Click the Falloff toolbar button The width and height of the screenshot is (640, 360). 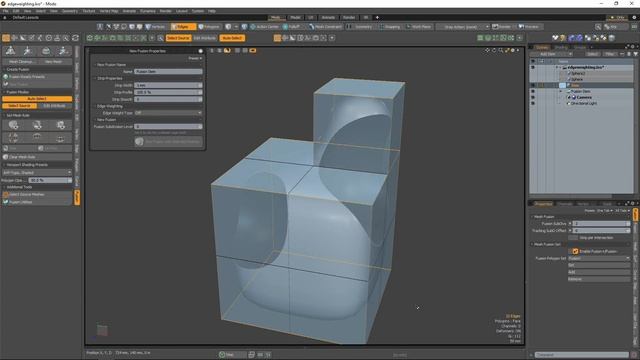coord(292,27)
